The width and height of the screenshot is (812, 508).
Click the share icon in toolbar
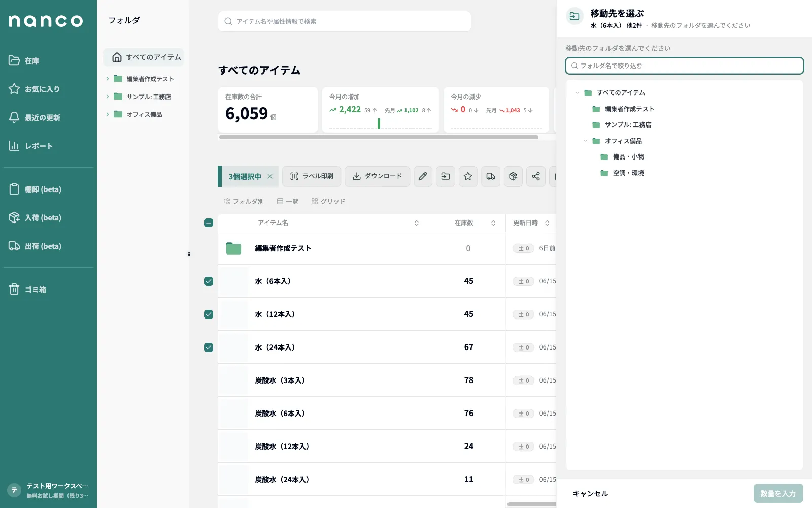click(536, 176)
